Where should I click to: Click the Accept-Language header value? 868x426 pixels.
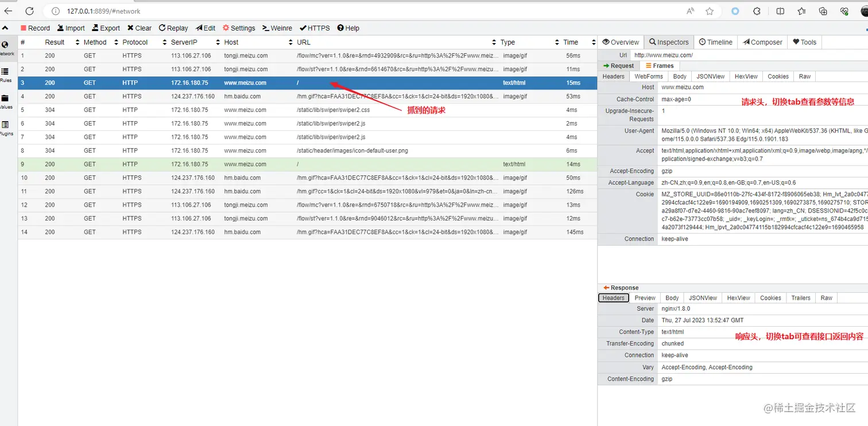(728, 183)
